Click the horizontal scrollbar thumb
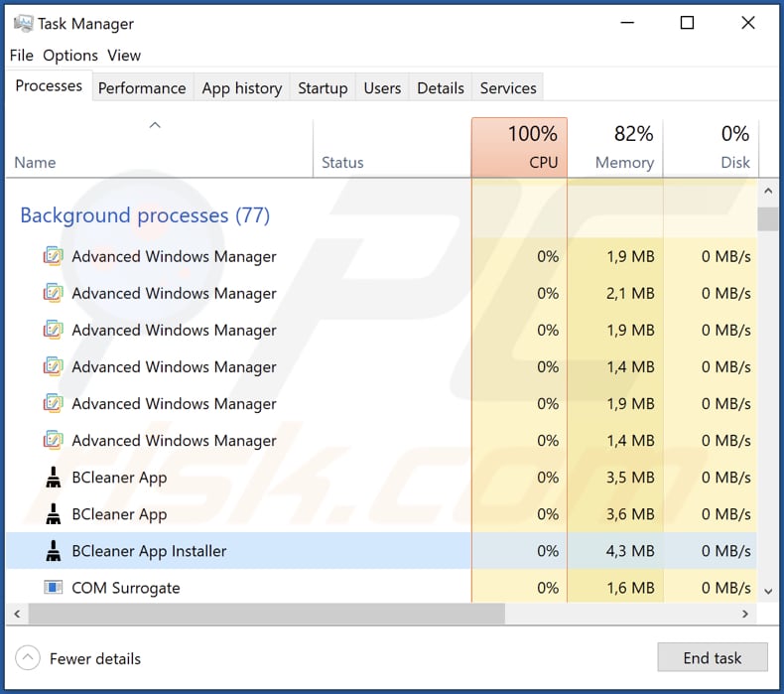Image resolution: width=784 pixels, height=694 pixels. tap(267, 614)
